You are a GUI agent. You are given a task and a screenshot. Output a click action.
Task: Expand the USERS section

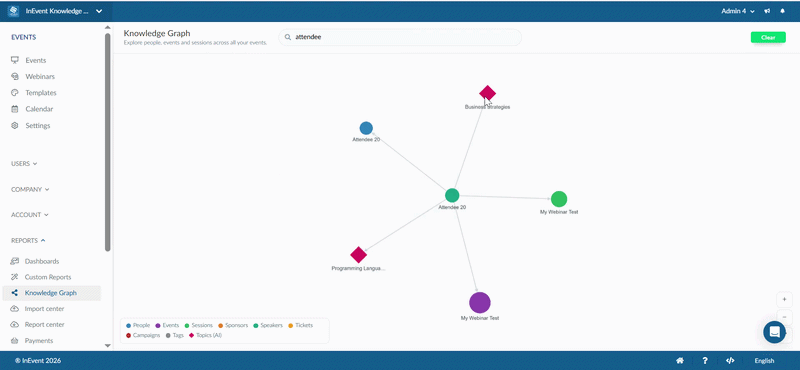point(24,164)
